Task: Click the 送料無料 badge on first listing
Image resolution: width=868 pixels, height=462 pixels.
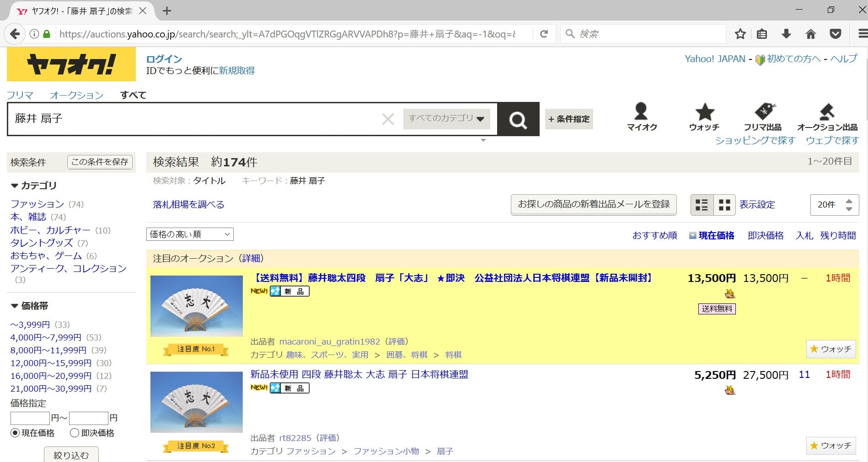Action: [x=717, y=309]
